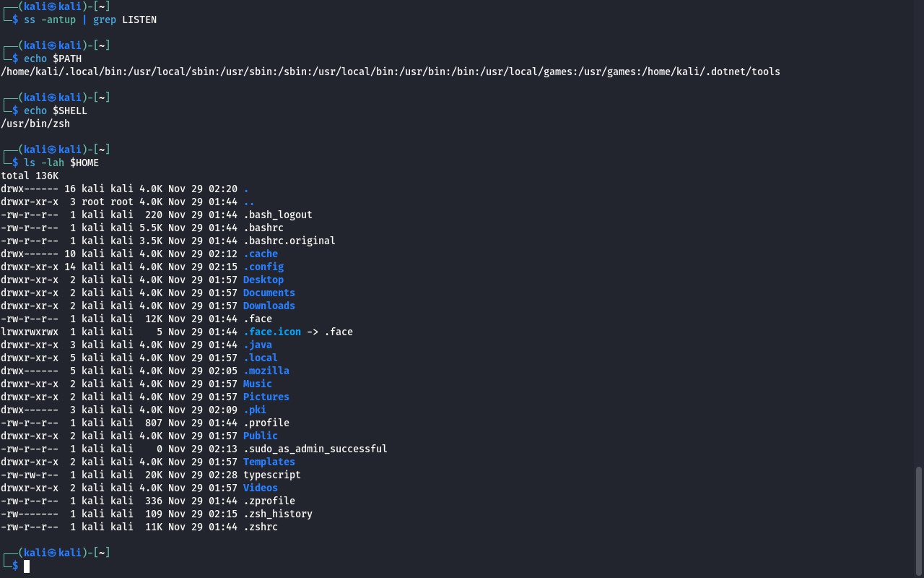Viewport: 924px width, 578px height.
Task: Select the Downloads folder name
Action: [269, 306]
